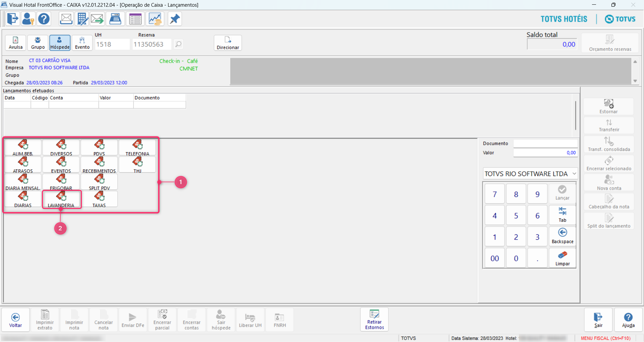Select the TAXAS posting category
Viewport: 644px width, 342px height.
coord(99,199)
